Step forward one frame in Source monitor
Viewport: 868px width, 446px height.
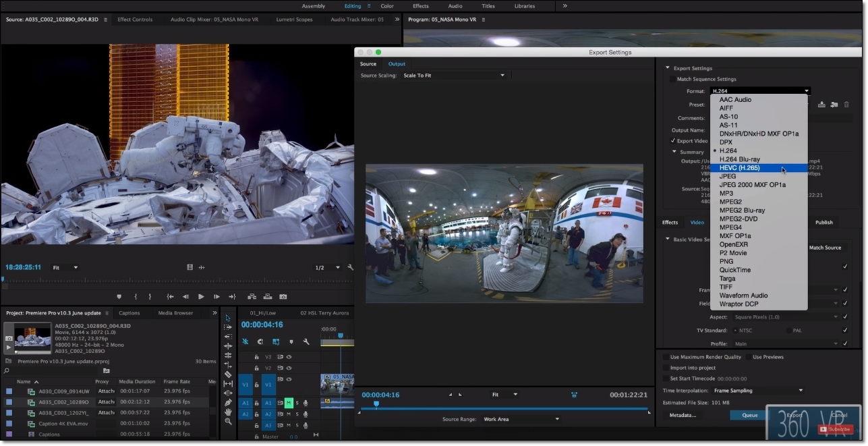click(x=216, y=296)
